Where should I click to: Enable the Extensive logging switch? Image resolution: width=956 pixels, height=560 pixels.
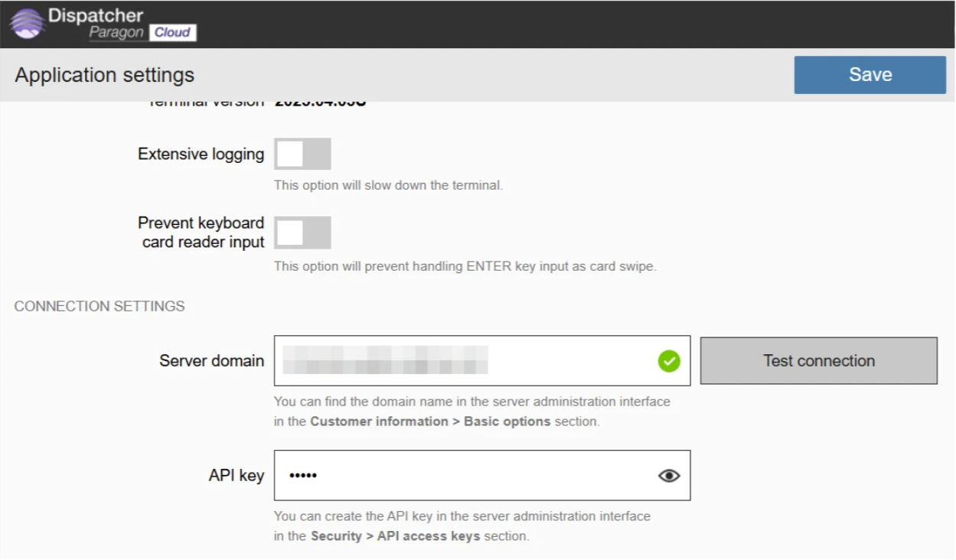tap(302, 154)
